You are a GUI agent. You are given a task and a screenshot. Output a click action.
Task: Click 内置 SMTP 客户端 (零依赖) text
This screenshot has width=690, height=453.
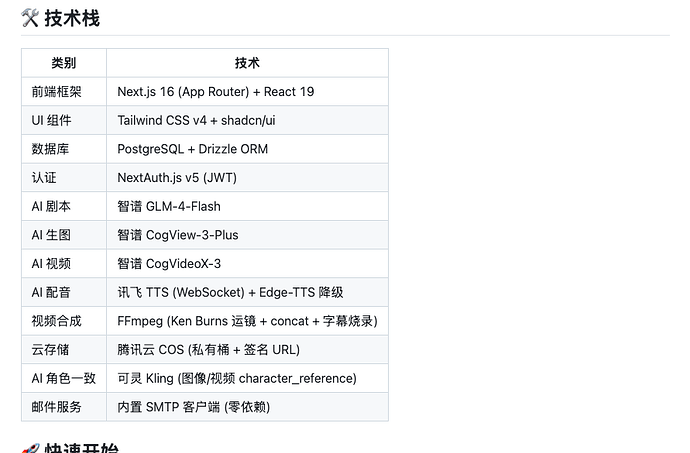194,407
